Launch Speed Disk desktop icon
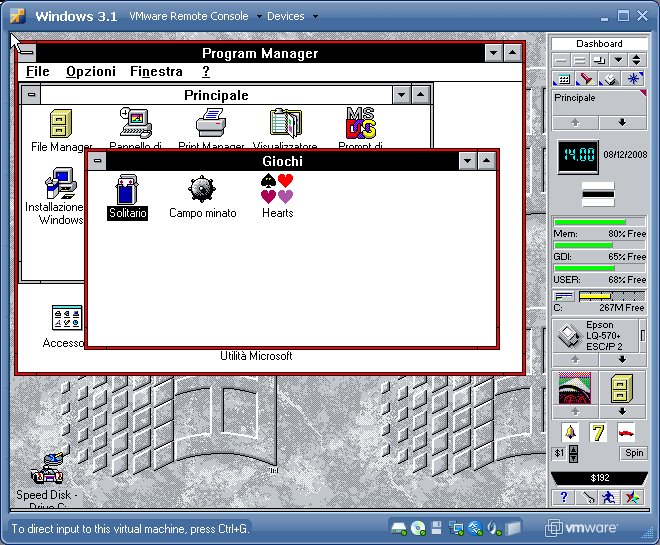This screenshot has height=545, width=660. tap(46, 468)
